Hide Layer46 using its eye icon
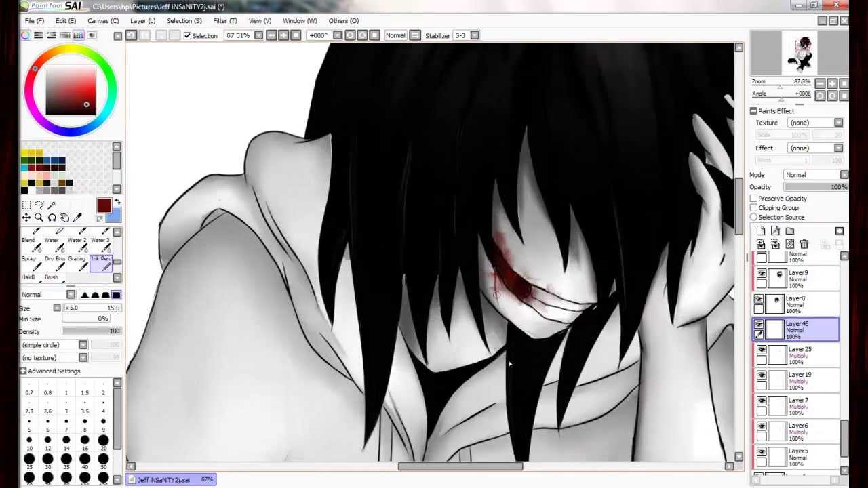This screenshot has width=868, height=488. click(x=759, y=325)
